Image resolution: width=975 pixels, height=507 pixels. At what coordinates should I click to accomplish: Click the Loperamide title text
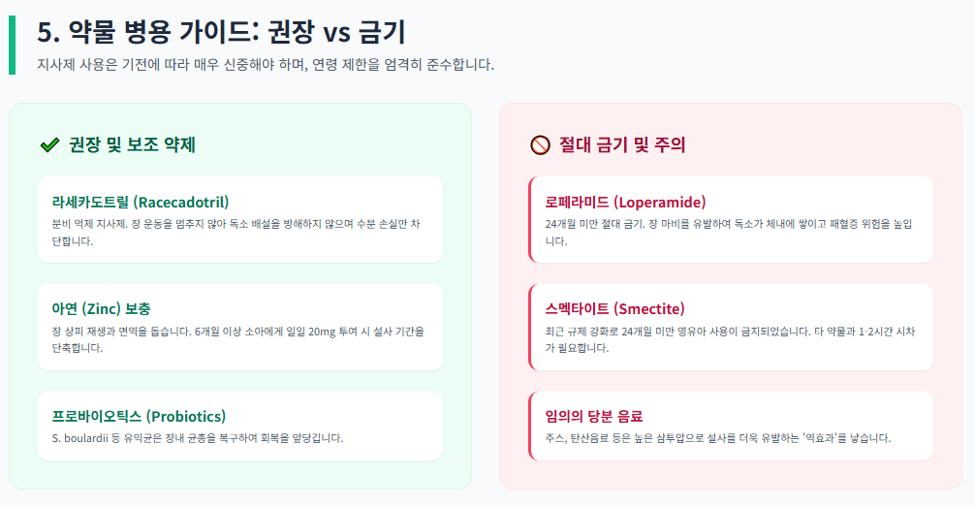[626, 202]
